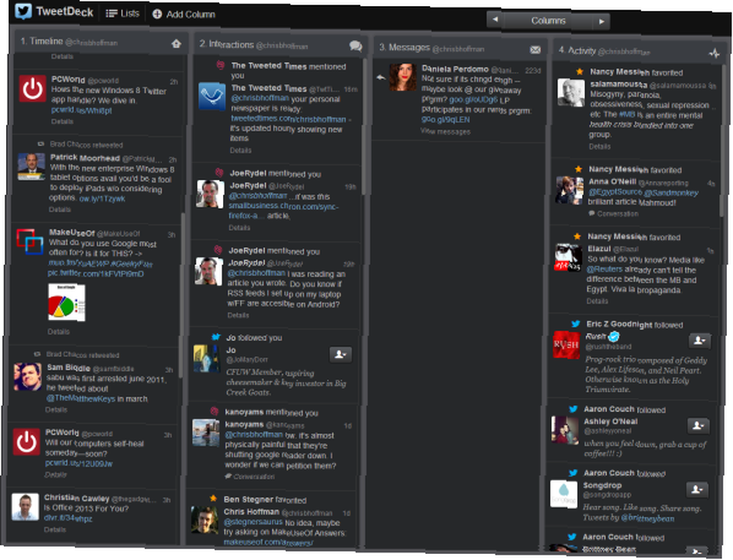The image size is (733, 560).
Task: Open the pie chart image in MakeUseOf tweet
Action: [67, 302]
